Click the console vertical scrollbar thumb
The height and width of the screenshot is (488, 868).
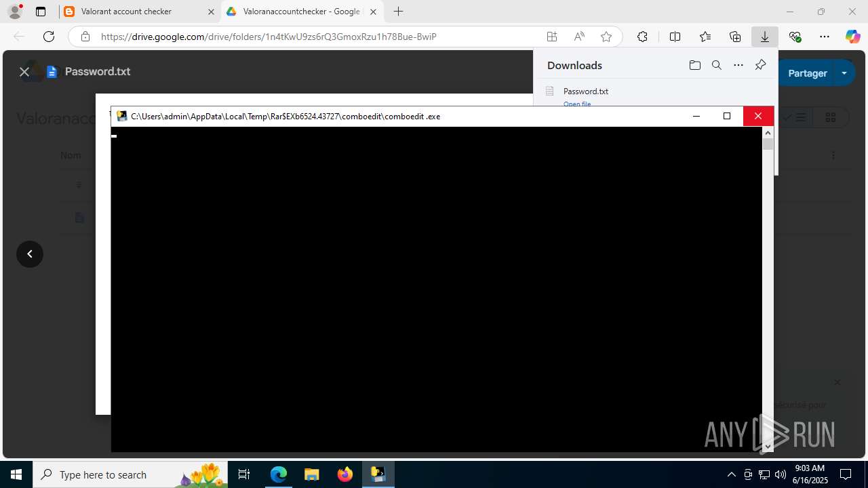[768, 144]
